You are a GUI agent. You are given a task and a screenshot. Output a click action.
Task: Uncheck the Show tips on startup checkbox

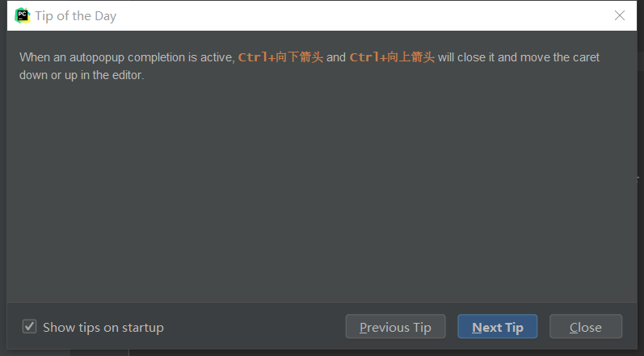point(30,327)
